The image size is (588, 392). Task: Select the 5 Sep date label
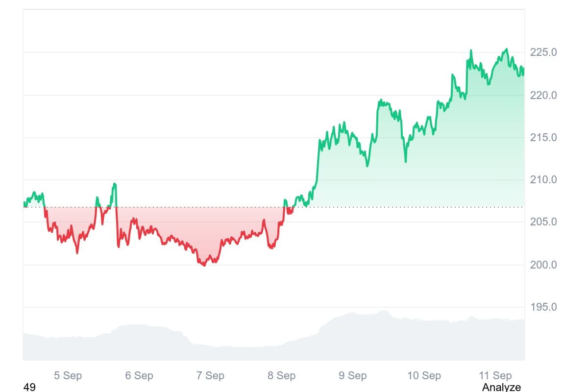pyautogui.click(x=68, y=376)
